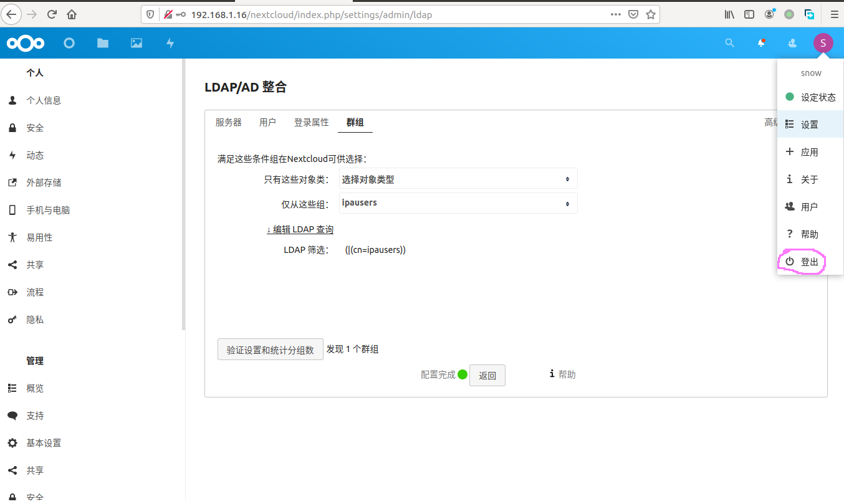The height and width of the screenshot is (504, 844).
Task: Click the user avatar S icon
Action: pyautogui.click(x=823, y=43)
